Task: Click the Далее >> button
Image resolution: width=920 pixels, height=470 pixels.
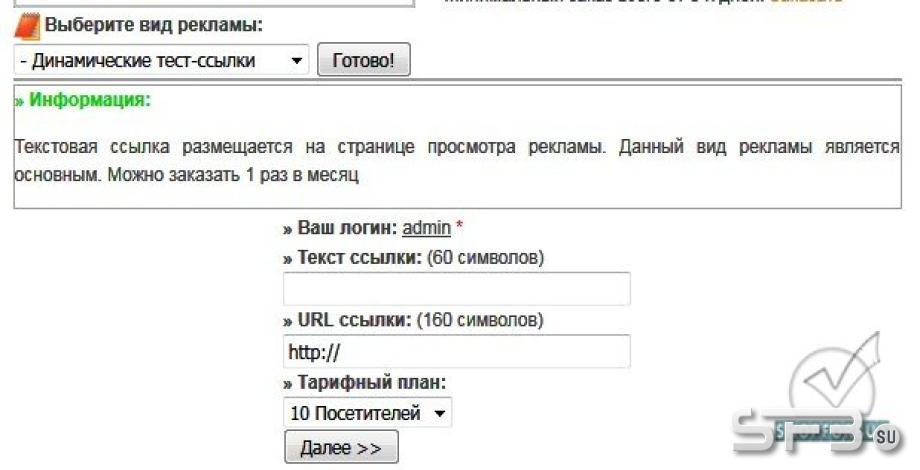Action: [x=341, y=448]
